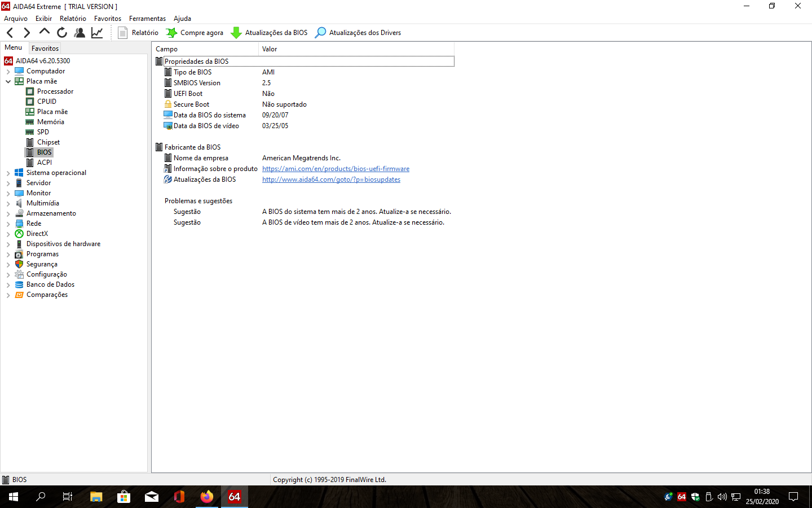This screenshot has width=812, height=508.
Task: Expand the Rede tree node
Action: (x=8, y=224)
